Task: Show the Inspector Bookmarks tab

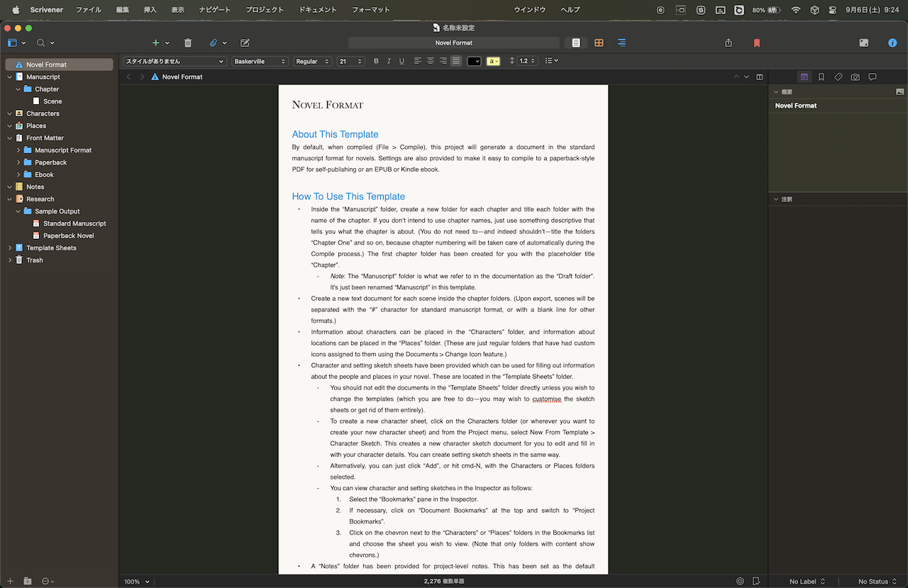Action: click(821, 77)
